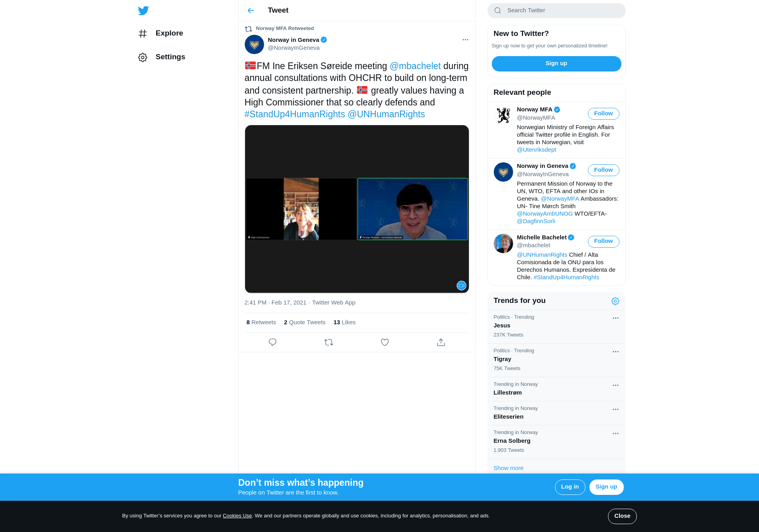The width and height of the screenshot is (759, 532).
Task: Open the tweet's three-dot more menu
Action: 465,40
